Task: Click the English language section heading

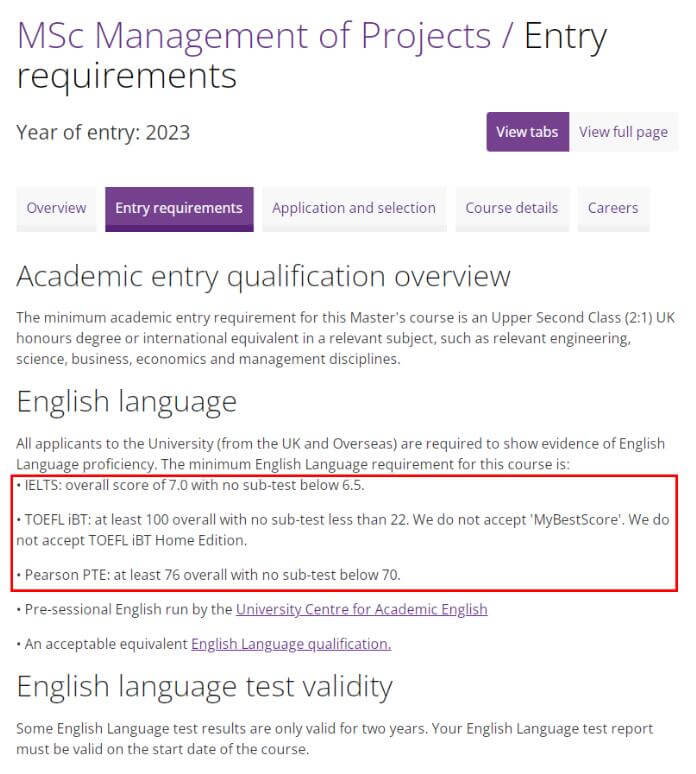Action: pyautogui.click(x=127, y=402)
